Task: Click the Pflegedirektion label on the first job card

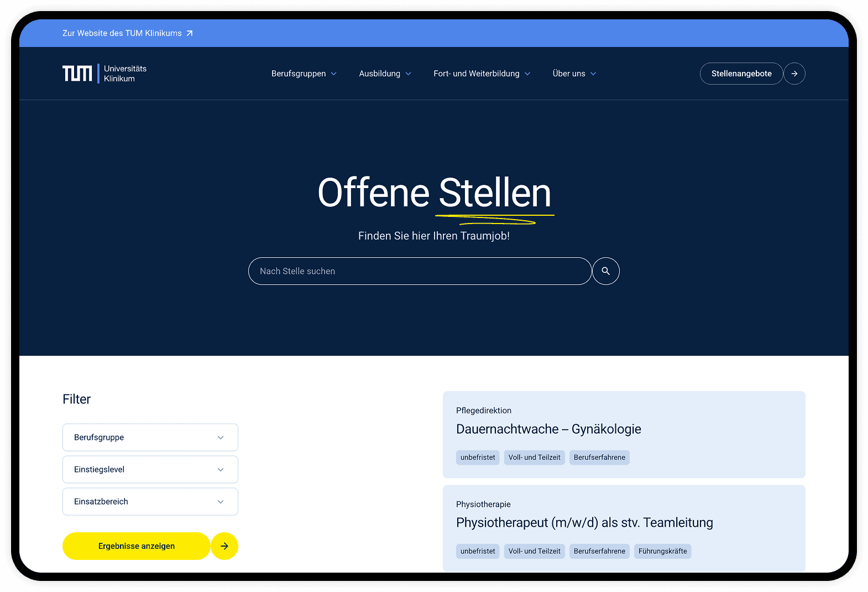Action: [x=484, y=411]
